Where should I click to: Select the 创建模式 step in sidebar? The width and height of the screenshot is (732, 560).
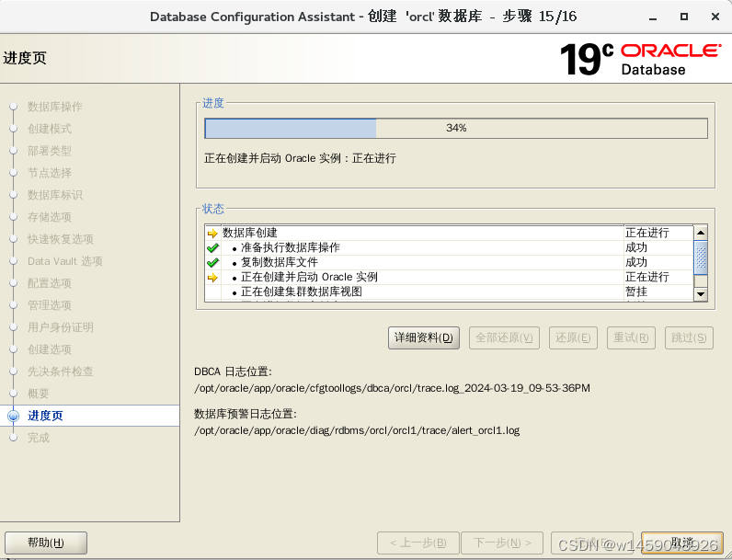point(50,129)
